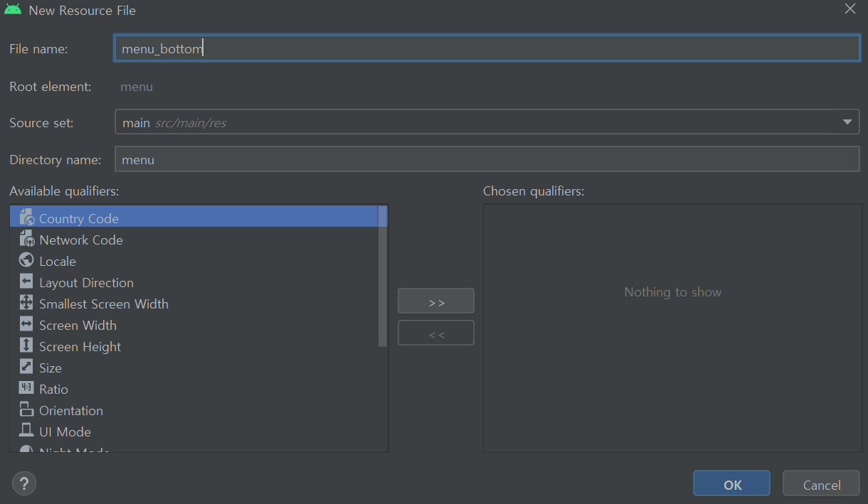Click the Available qualifiers list scrollbar
The height and width of the screenshot is (504, 868).
pyautogui.click(x=383, y=276)
